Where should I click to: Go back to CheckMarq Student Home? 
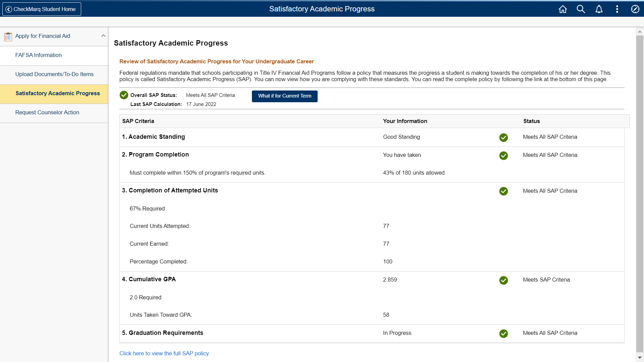(x=42, y=9)
